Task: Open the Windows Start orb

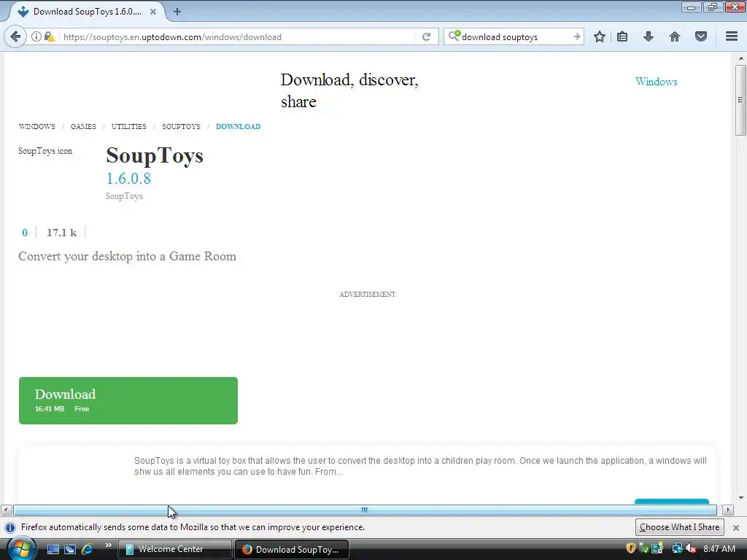Action: tap(20, 548)
